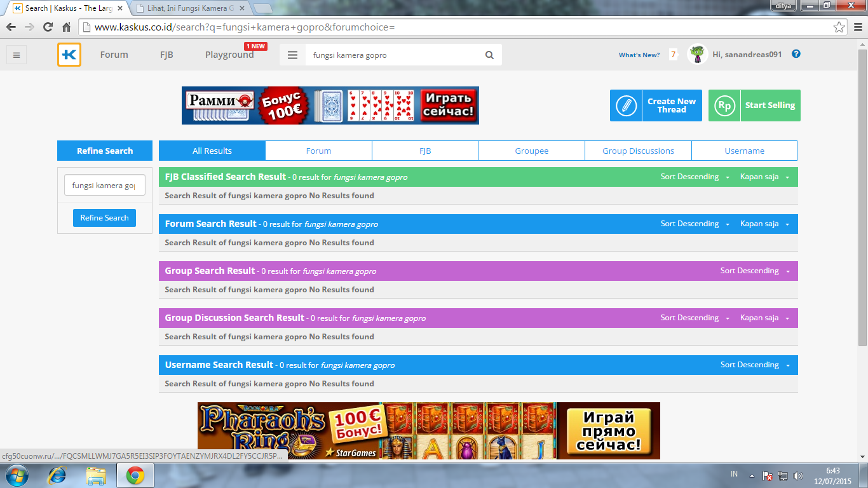
Task: Reload the page with refresh icon
Action: [48, 27]
